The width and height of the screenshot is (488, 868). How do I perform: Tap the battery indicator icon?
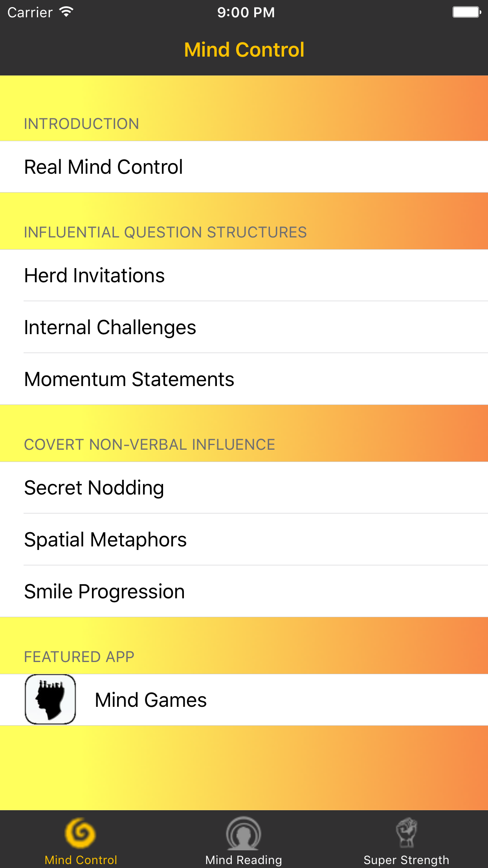click(x=466, y=12)
